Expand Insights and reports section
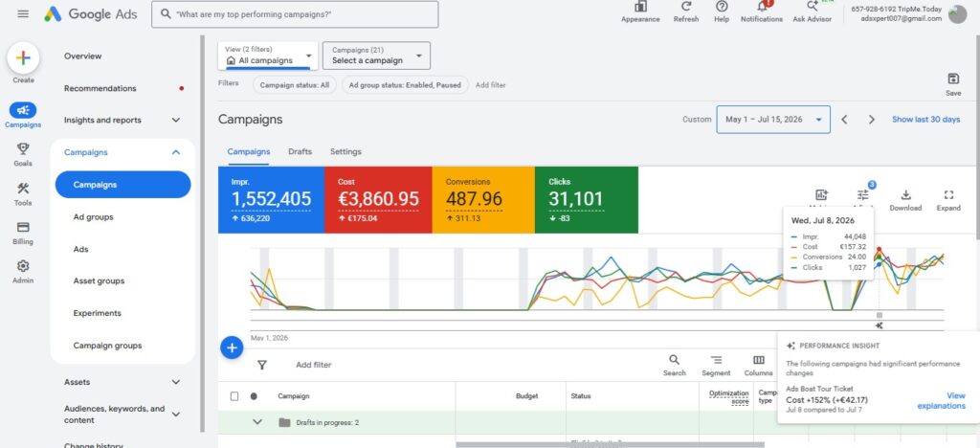Screen dimensions: 980x448 (x=122, y=120)
